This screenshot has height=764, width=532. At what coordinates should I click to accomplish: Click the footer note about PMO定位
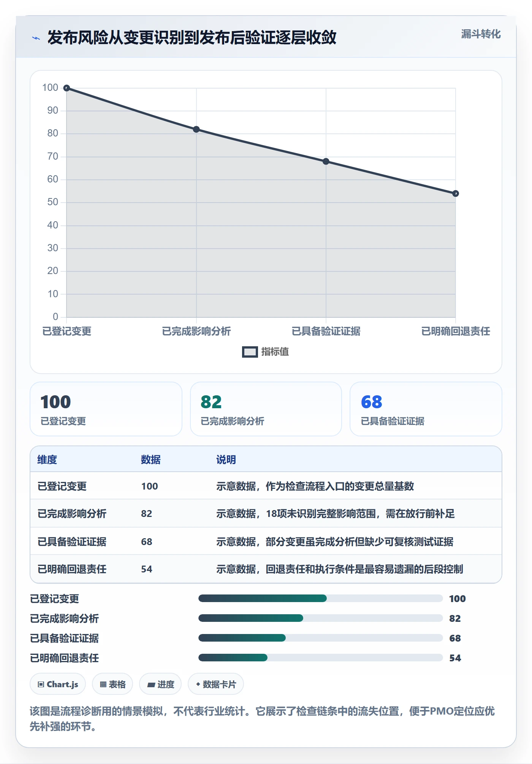coord(262,719)
